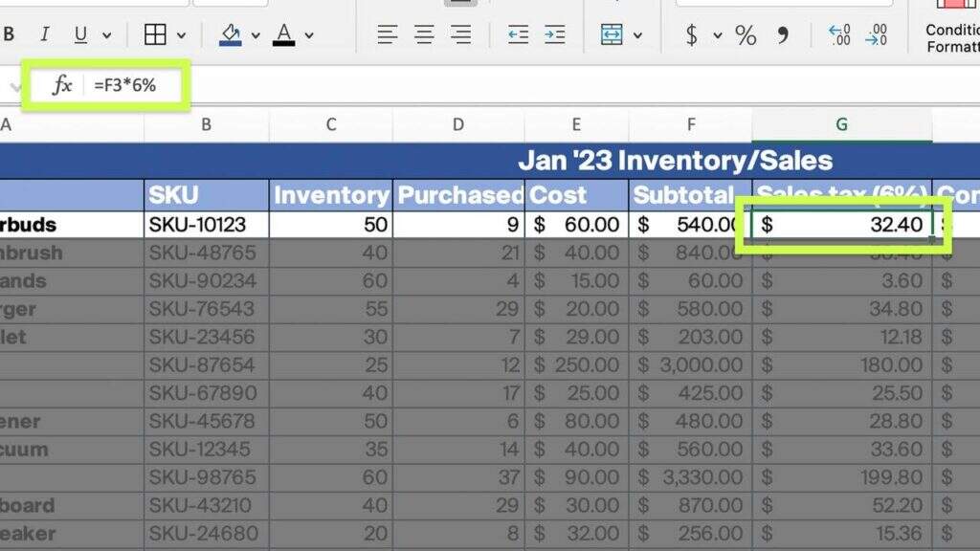Click the Borders icon

(x=155, y=35)
